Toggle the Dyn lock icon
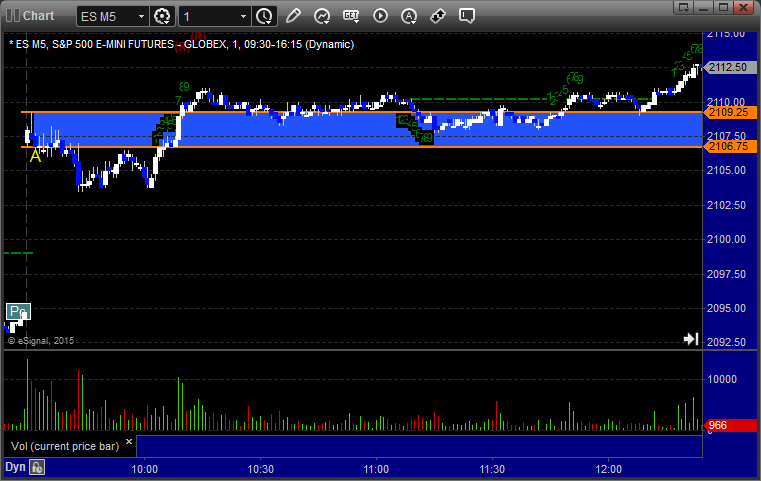 coord(37,467)
